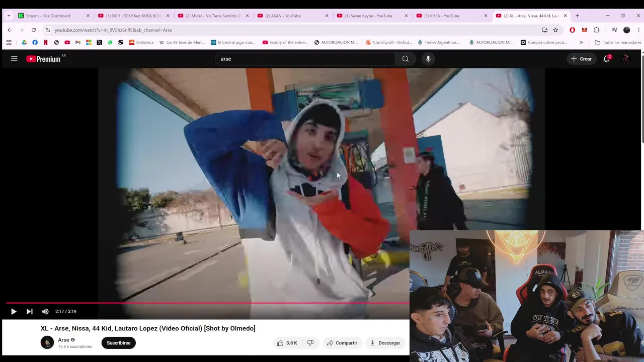This screenshot has height=362, width=644.
Task: Subscribe to Arse with Suscribirse button
Action: (x=118, y=343)
